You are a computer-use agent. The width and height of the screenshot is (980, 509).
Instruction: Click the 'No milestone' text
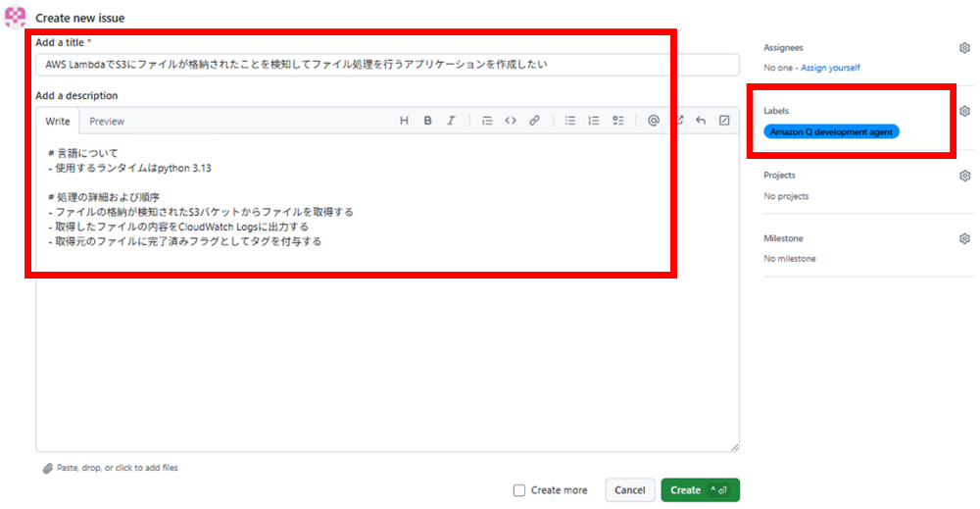[789, 259]
